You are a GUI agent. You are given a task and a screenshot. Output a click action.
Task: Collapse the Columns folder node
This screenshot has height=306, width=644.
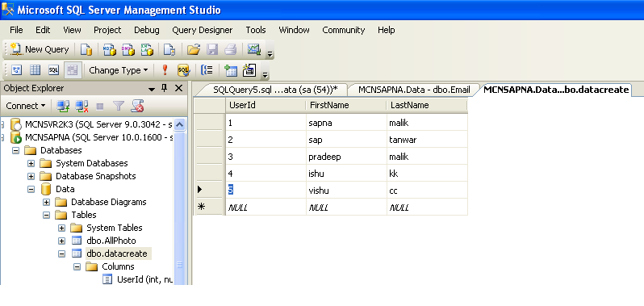77,266
